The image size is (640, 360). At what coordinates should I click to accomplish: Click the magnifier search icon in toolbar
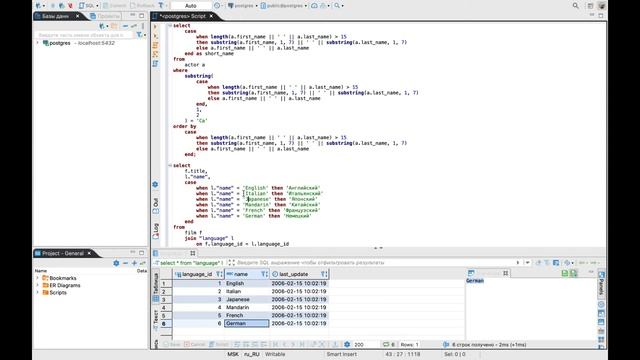(337, 6)
